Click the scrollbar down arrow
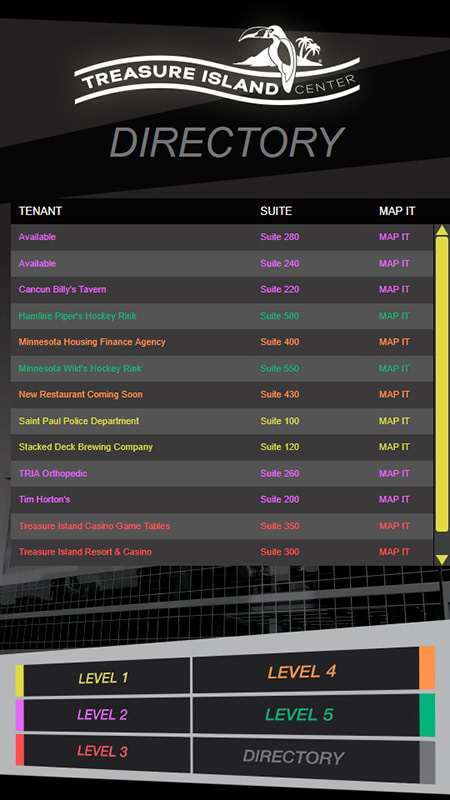The height and width of the screenshot is (800, 450). click(x=442, y=560)
